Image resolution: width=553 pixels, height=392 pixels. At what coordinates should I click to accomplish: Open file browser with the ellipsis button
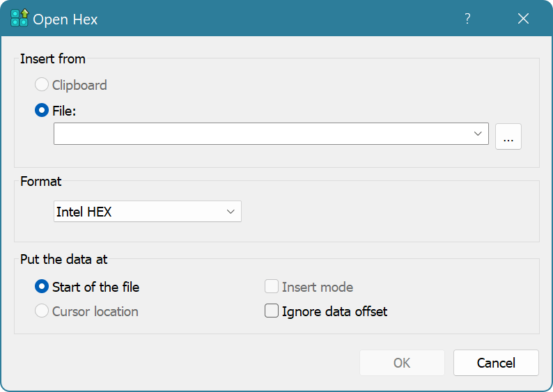(508, 137)
